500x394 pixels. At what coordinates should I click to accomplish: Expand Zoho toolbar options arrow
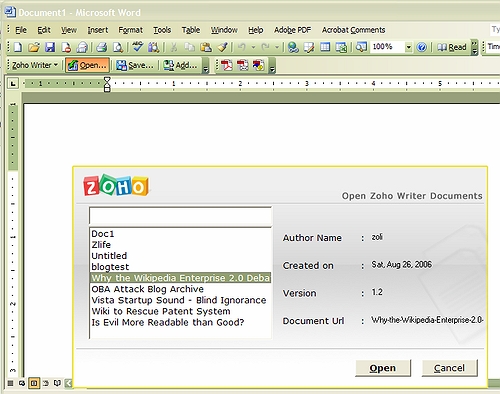(x=206, y=66)
